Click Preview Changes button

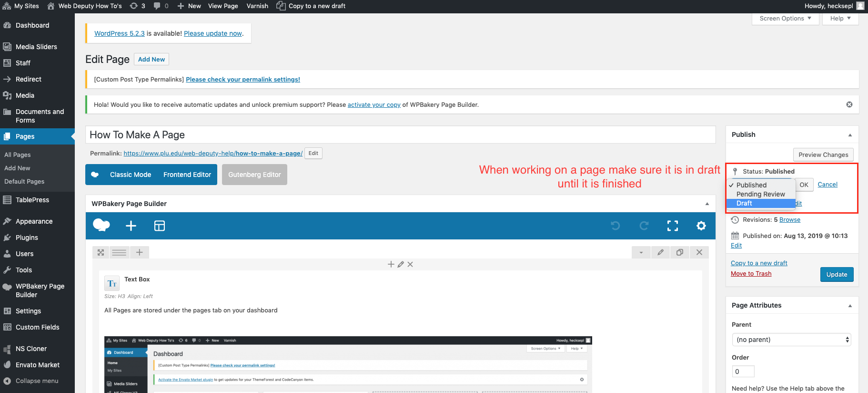[823, 155]
